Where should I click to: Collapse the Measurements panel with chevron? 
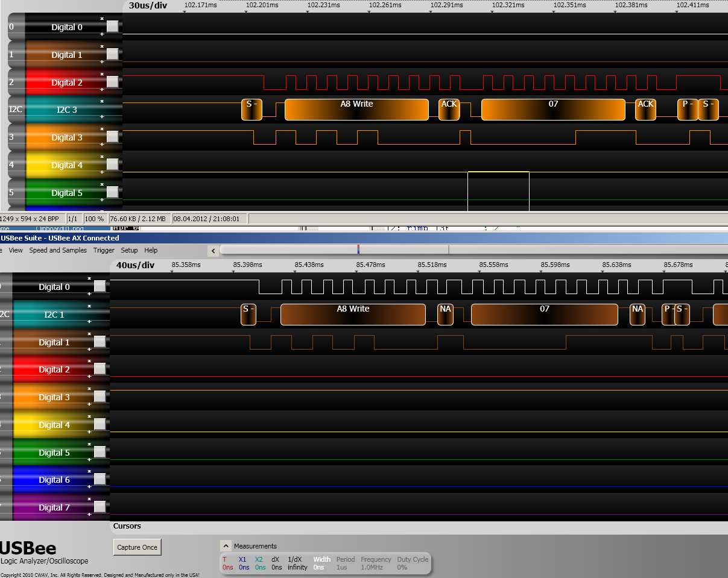pyautogui.click(x=226, y=546)
